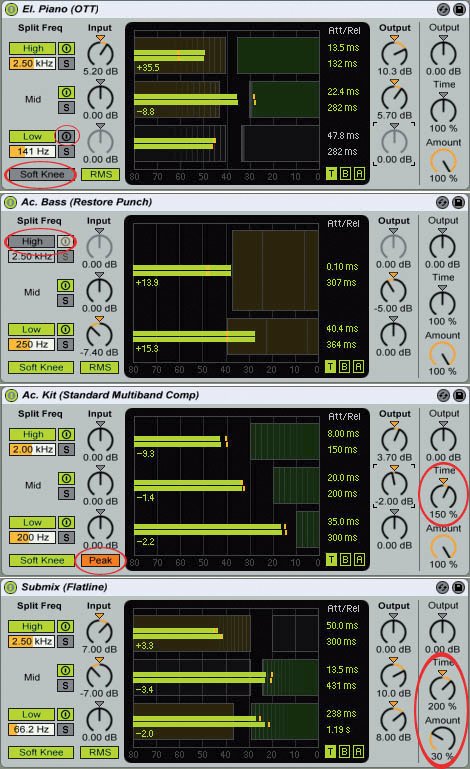Select T view button in El. Piano display
Screen dimensions: 470x769
tap(332, 174)
